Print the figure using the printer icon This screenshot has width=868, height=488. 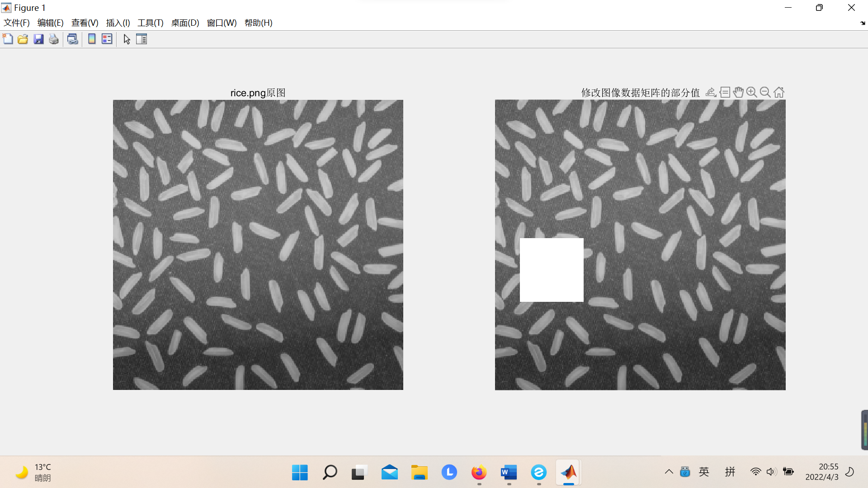pyautogui.click(x=54, y=39)
